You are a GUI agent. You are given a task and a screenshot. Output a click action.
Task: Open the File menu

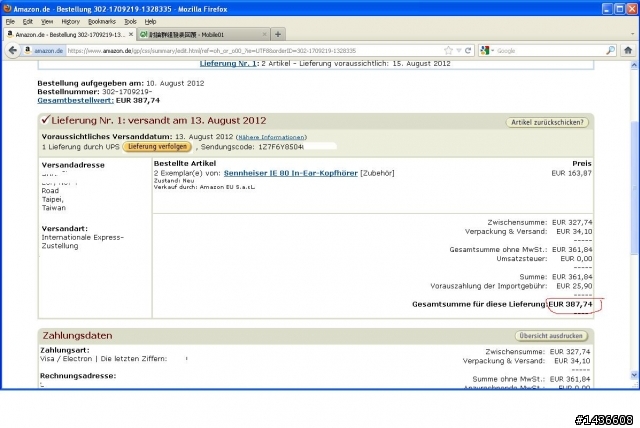(10, 22)
